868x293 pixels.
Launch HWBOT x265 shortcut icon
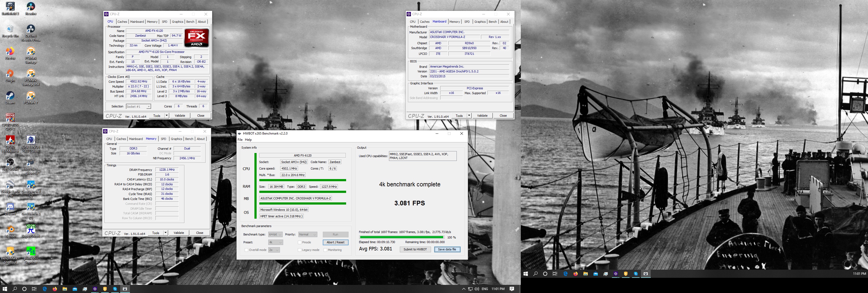pos(31,167)
